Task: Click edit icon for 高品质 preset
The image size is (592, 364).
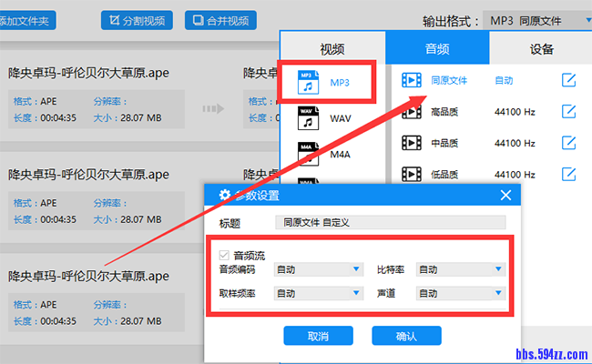Action: tap(568, 112)
